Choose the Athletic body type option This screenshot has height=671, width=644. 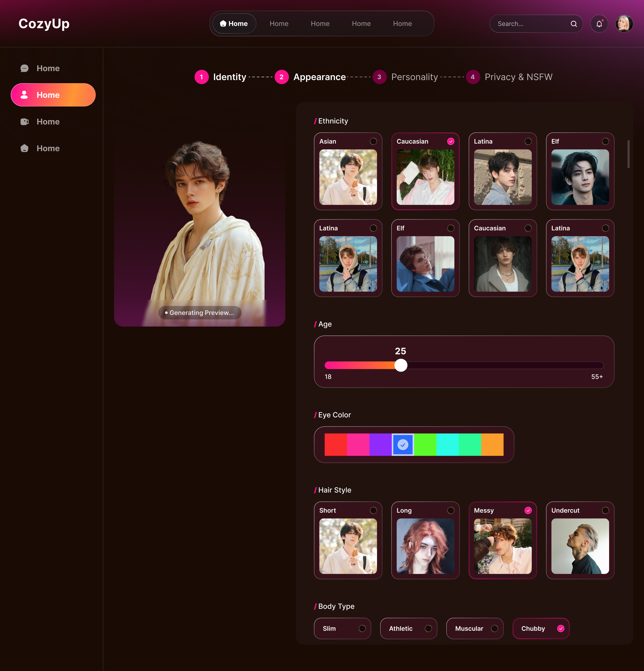(409, 629)
